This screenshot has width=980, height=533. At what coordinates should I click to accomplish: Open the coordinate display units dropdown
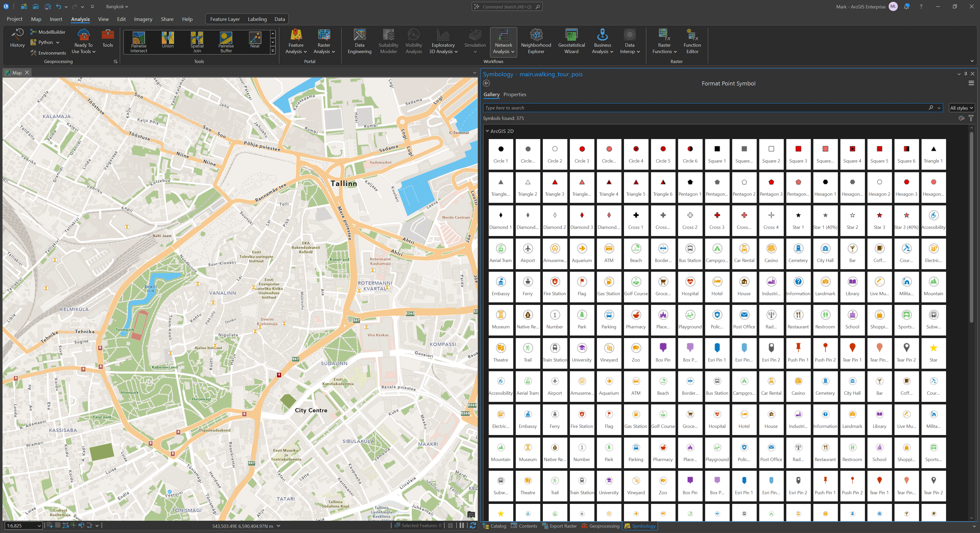(x=278, y=526)
